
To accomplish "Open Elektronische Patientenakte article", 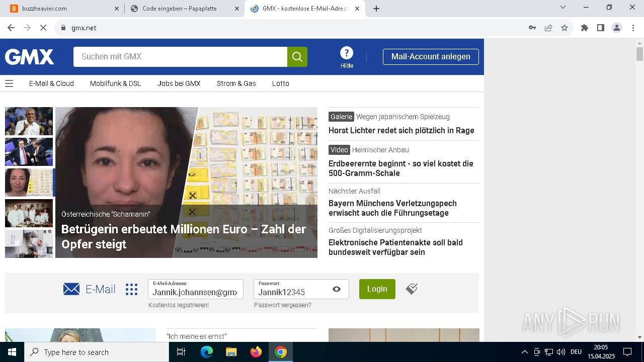I will pyautogui.click(x=395, y=247).
